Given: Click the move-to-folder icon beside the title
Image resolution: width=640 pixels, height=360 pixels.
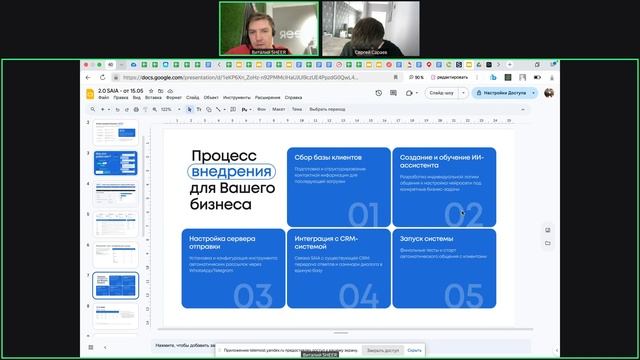Looking at the screenshot, I should point(161,91).
